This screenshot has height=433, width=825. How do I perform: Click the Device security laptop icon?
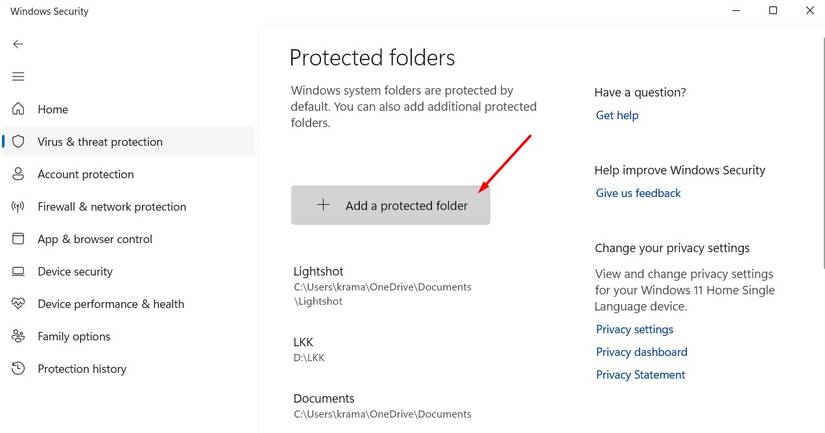(18, 272)
